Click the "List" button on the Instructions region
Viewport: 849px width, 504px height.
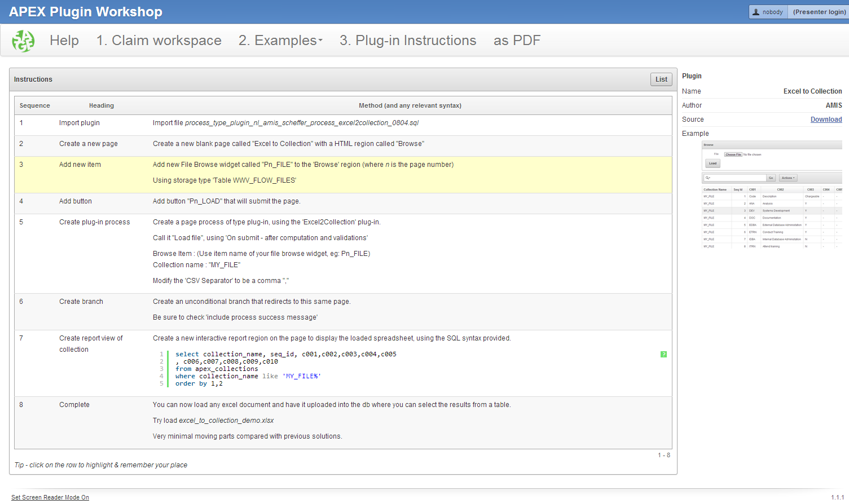point(661,79)
